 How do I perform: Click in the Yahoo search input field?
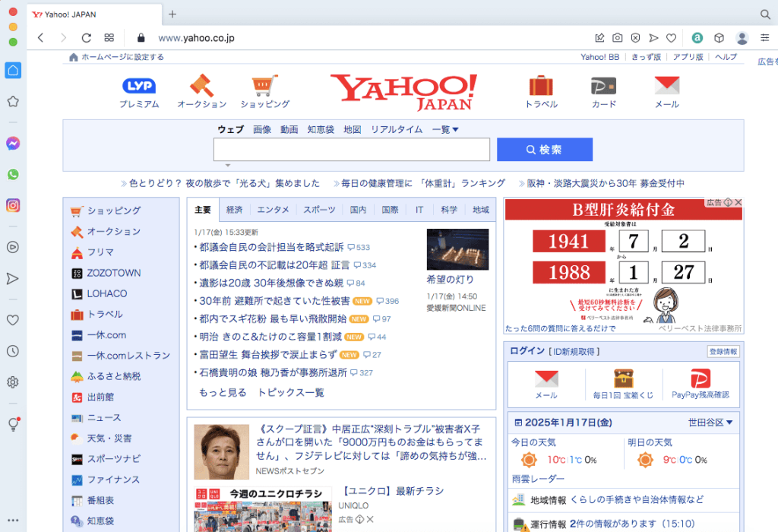(352, 150)
